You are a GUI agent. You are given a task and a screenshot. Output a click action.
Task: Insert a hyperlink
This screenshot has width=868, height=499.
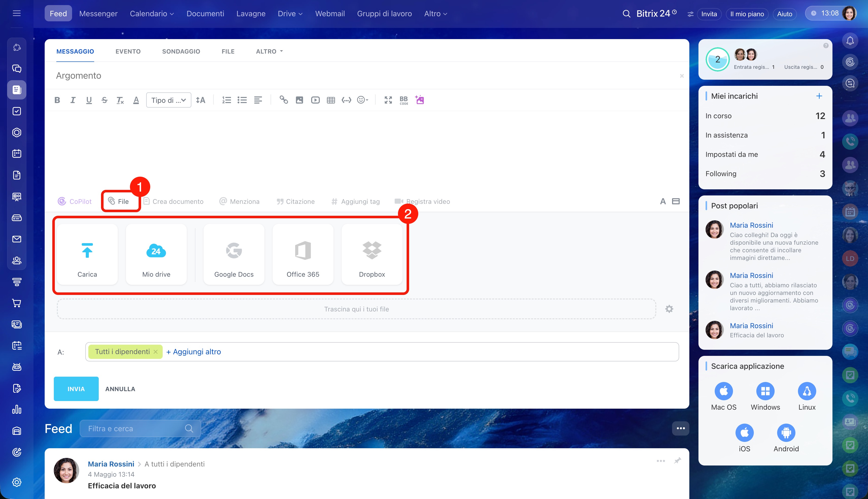[283, 100]
